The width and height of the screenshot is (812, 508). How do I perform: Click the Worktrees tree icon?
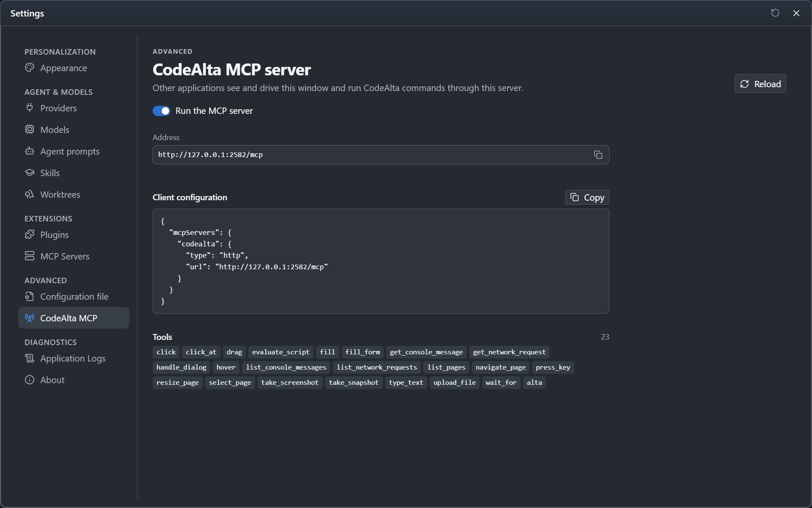tap(30, 194)
